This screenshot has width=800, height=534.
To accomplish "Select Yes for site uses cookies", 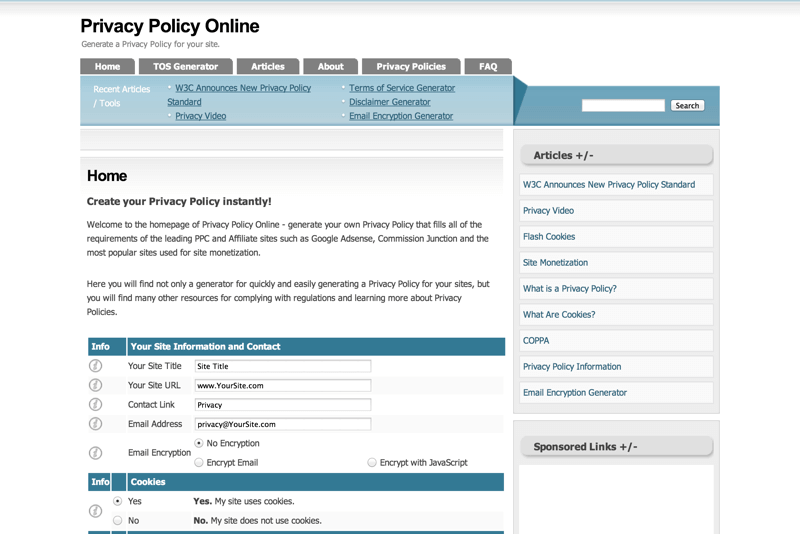I will [118, 501].
